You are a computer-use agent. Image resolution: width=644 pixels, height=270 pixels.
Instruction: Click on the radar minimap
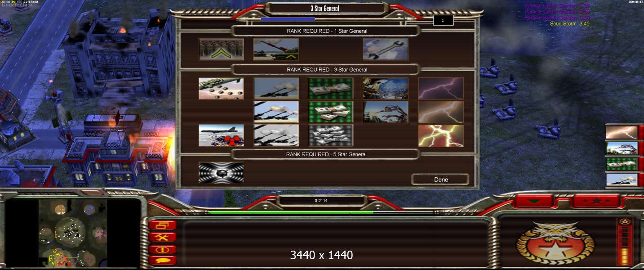(x=72, y=234)
